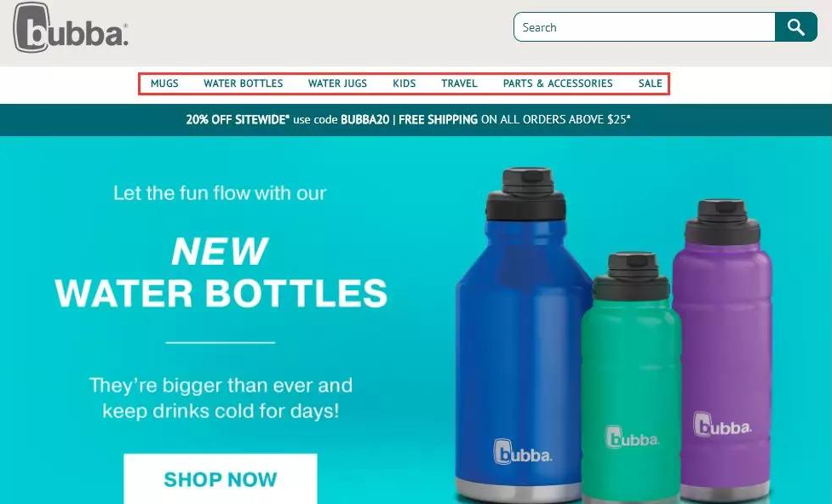Go to the TRAVEL category
The height and width of the screenshot is (504, 832).
(x=460, y=83)
